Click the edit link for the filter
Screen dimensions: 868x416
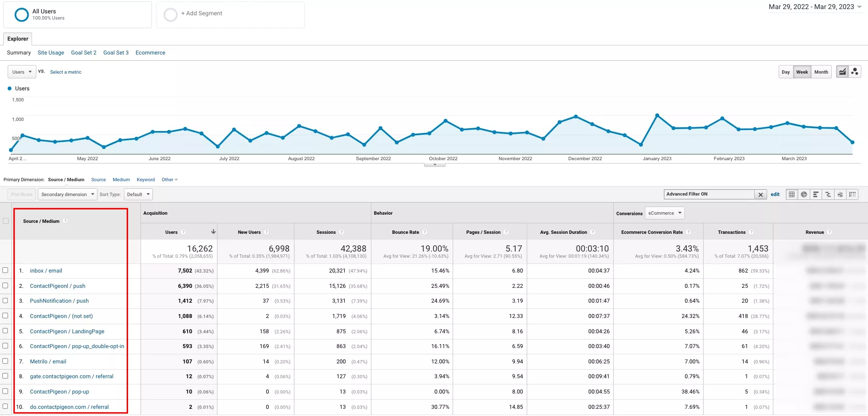775,194
